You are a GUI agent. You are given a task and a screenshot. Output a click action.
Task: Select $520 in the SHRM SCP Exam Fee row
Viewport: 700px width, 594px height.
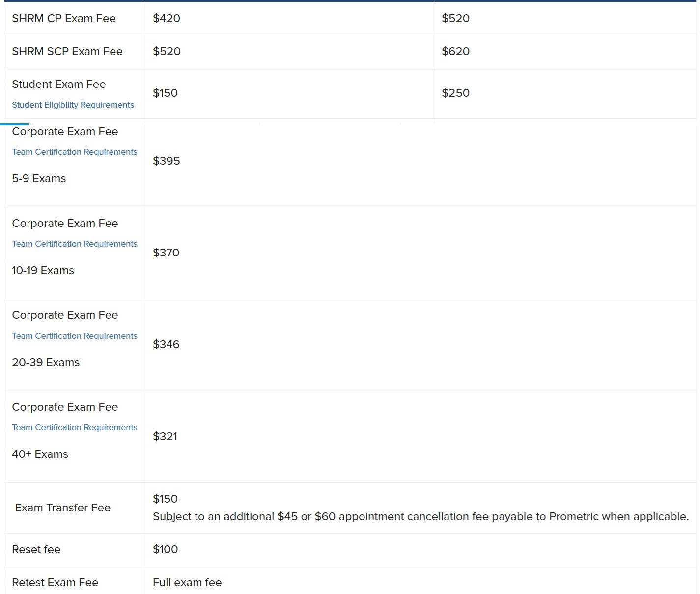pos(167,51)
